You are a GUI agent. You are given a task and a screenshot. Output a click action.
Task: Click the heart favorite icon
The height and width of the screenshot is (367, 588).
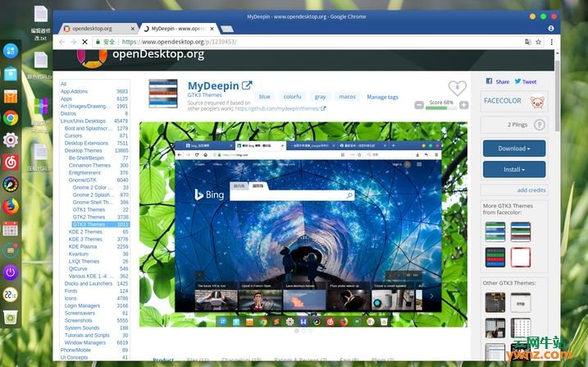tap(457, 88)
